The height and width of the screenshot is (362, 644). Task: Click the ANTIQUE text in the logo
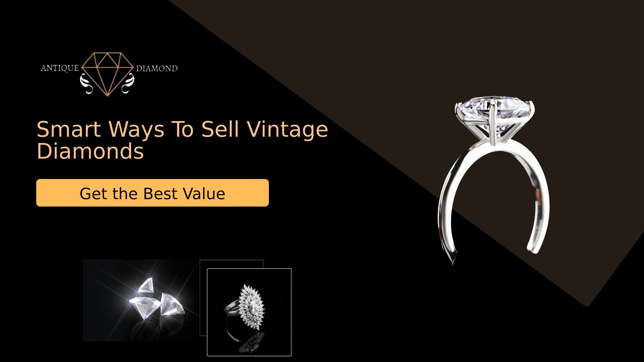(x=60, y=68)
